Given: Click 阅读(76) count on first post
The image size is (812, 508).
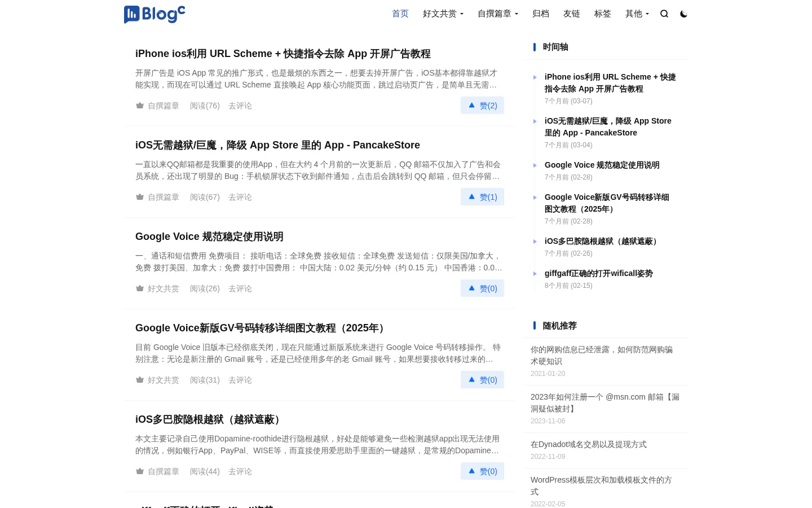Looking at the screenshot, I should coord(205,106).
